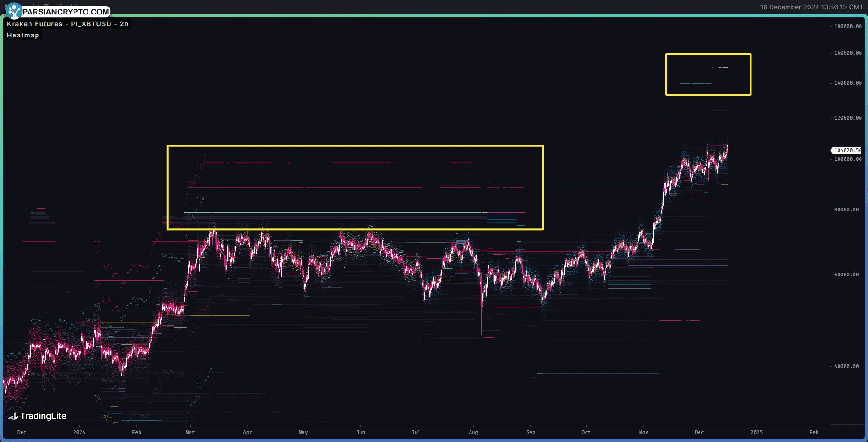Click the current price tag 104020.50
The height and width of the screenshot is (442, 868).
(847, 150)
